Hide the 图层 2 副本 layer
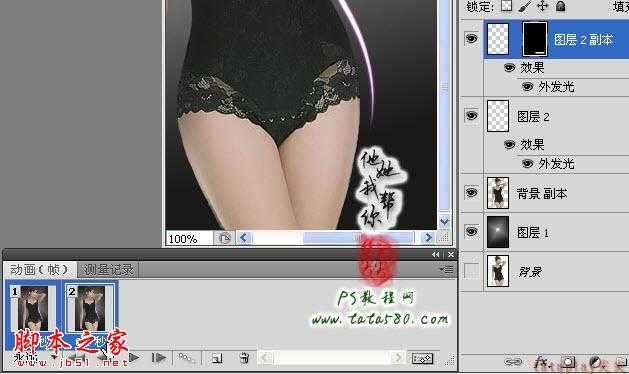Screen dimensions: 629x374 tap(471, 39)
